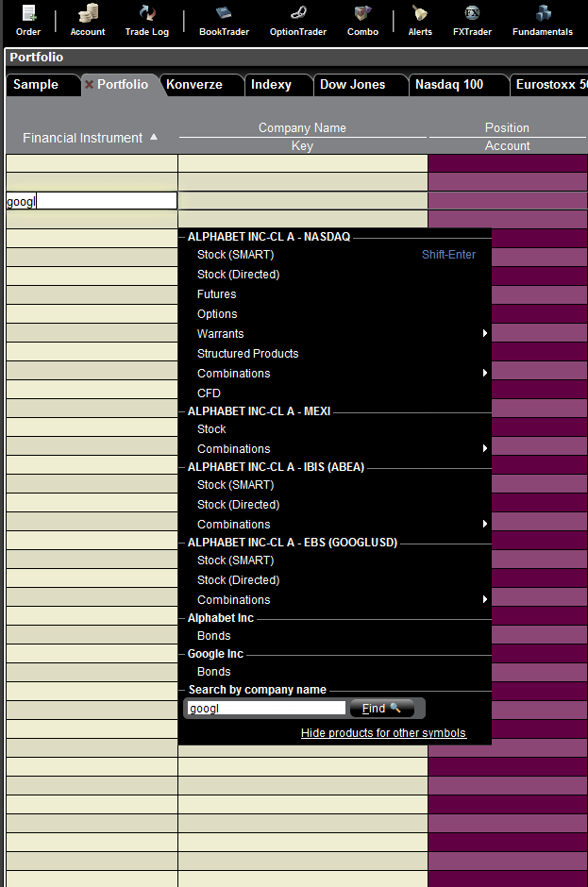Select Combinations under IBIS (ABEA)
This screenshot has height=887, width=588.
click(234, 525)
